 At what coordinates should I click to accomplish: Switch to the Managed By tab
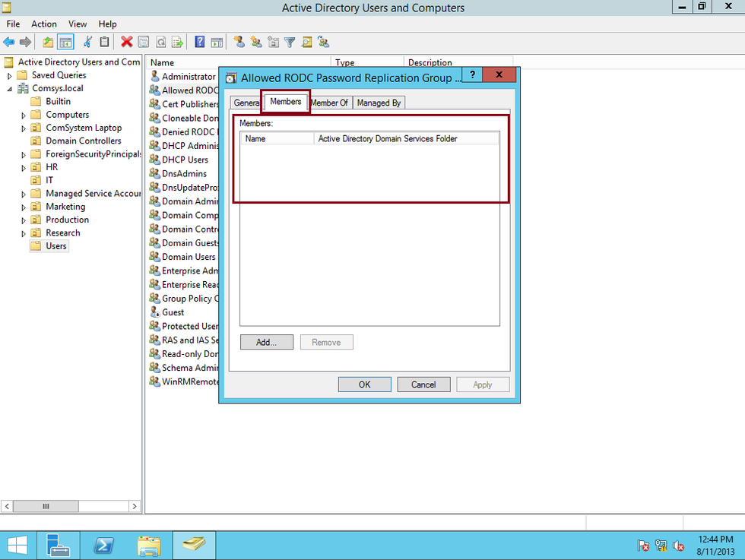pyautogui.click(x=379, y=103)
